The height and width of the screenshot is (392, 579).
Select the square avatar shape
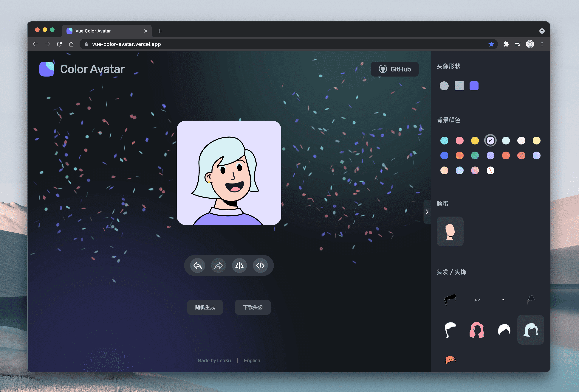pos(459,86)
